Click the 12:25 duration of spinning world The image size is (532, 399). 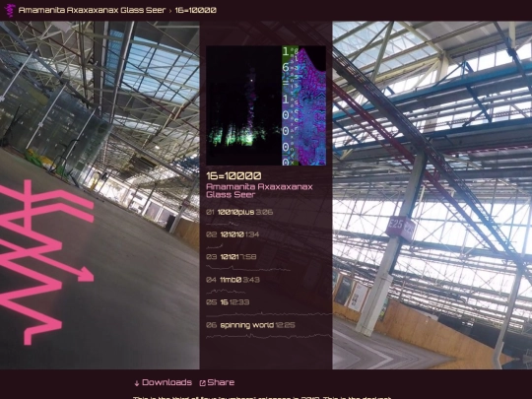(286, 325)
